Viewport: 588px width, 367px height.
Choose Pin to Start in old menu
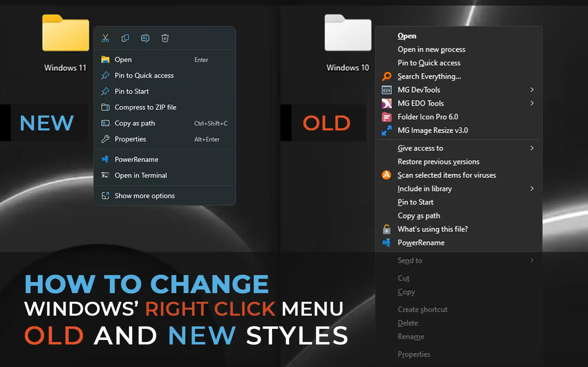click(459, 202)
